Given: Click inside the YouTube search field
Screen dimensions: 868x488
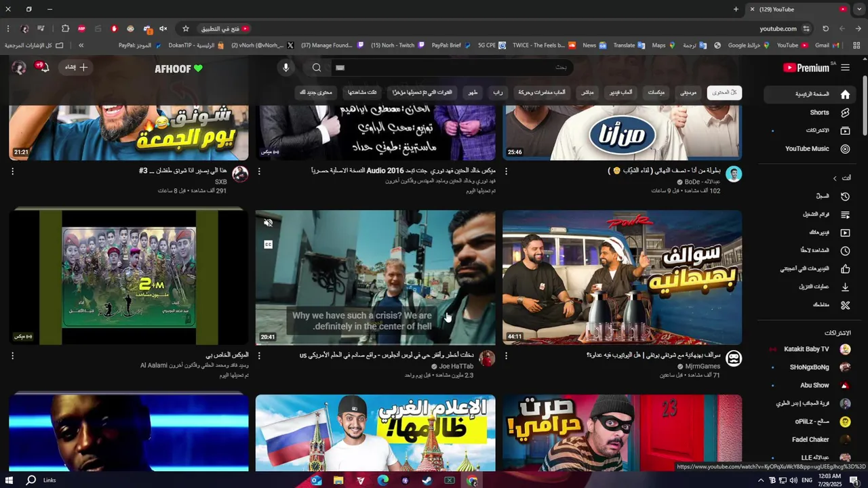Looking at the screenshot, I should click(451, 68).
